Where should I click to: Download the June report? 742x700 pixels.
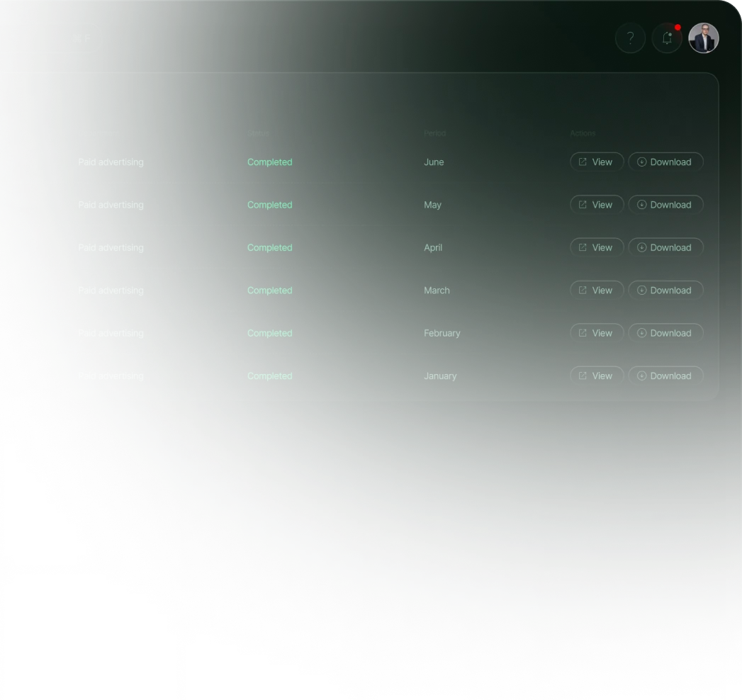665,162
